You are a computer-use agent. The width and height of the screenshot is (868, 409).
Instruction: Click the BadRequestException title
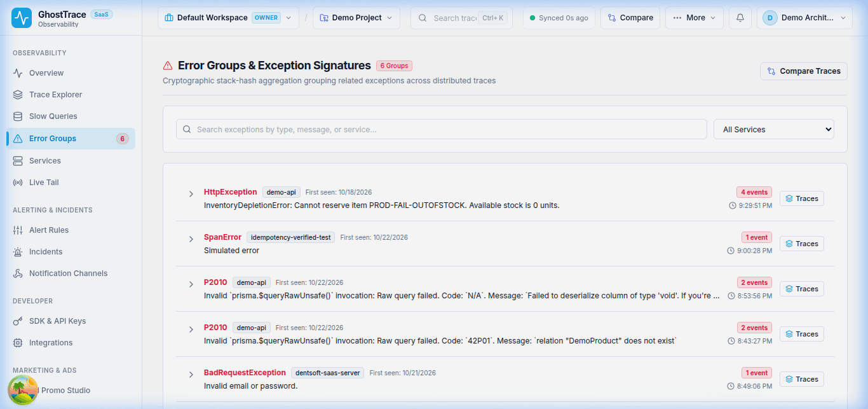coord(245,373)
